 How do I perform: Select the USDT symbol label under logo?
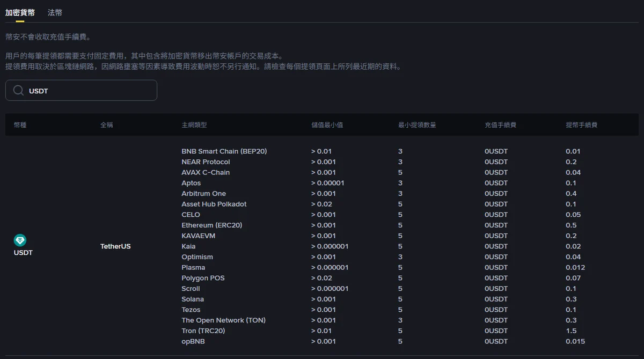click(23, 253)
